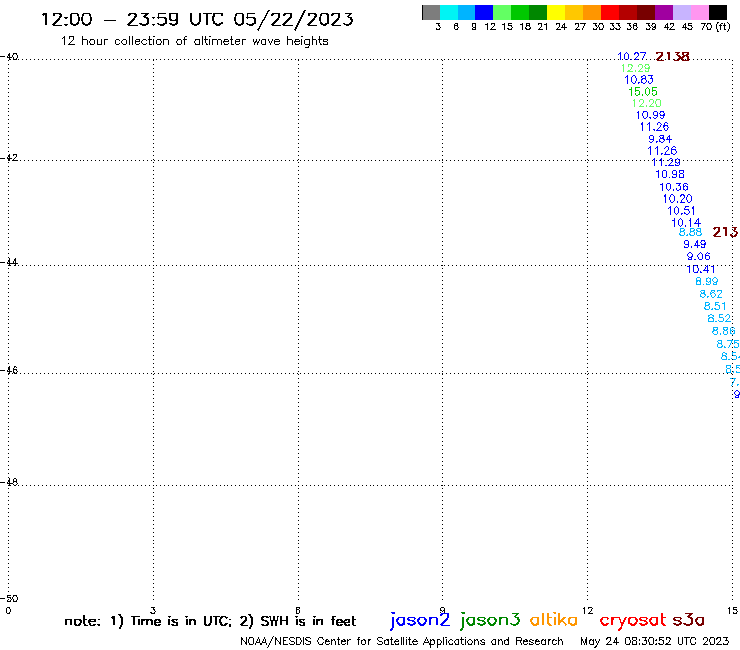Click the wave height value 10.99

pyautogui.click(x=650, y=115)
